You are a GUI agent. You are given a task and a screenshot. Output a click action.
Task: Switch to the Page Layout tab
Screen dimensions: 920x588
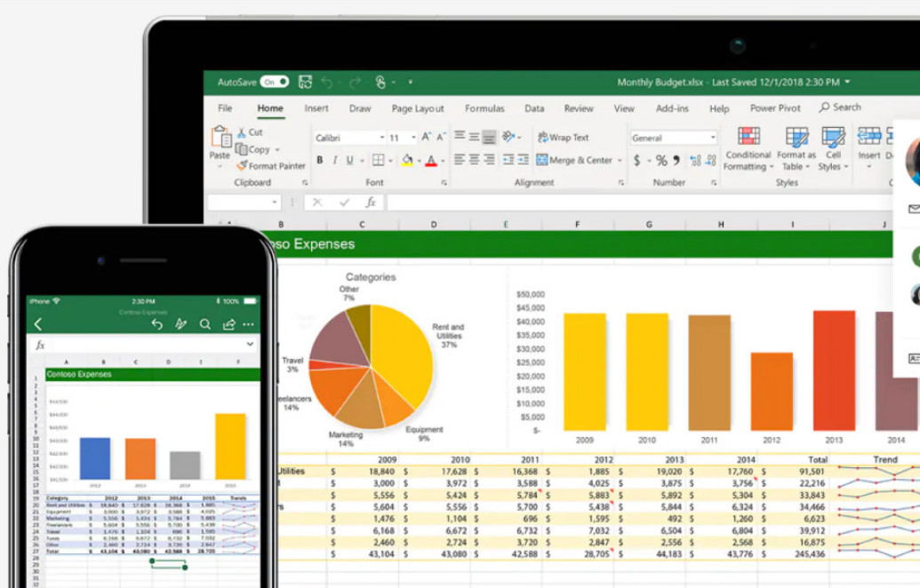tap(418, 108)
